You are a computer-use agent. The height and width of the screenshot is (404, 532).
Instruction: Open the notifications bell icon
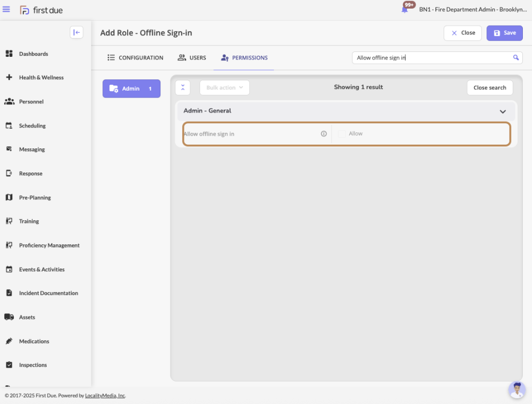(x=405, y=10)
